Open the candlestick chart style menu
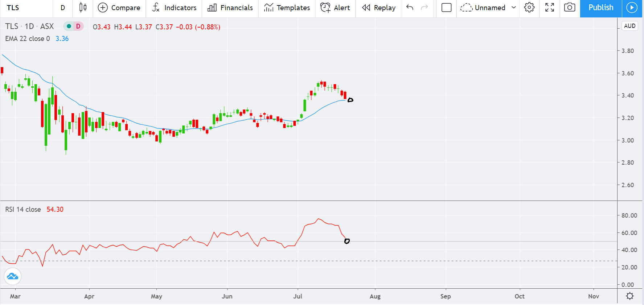The width and height of the screenshot is (644, 305). pyautogui.click(x=83, y=8)
